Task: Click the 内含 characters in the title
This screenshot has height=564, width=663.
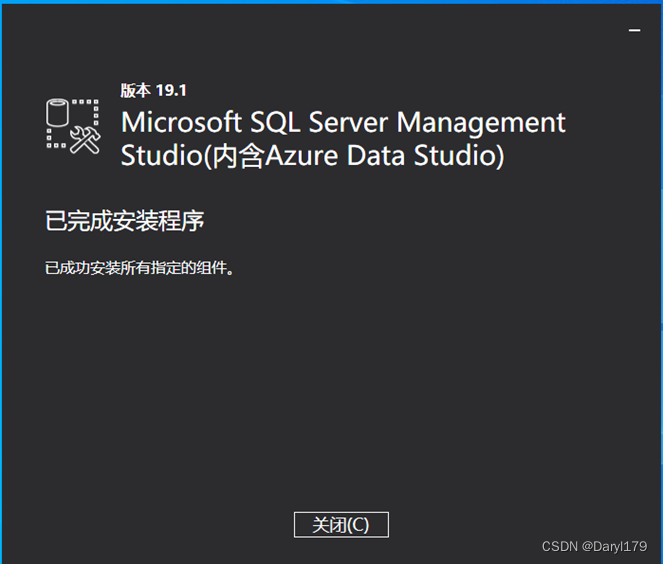Action: (238, 156)
